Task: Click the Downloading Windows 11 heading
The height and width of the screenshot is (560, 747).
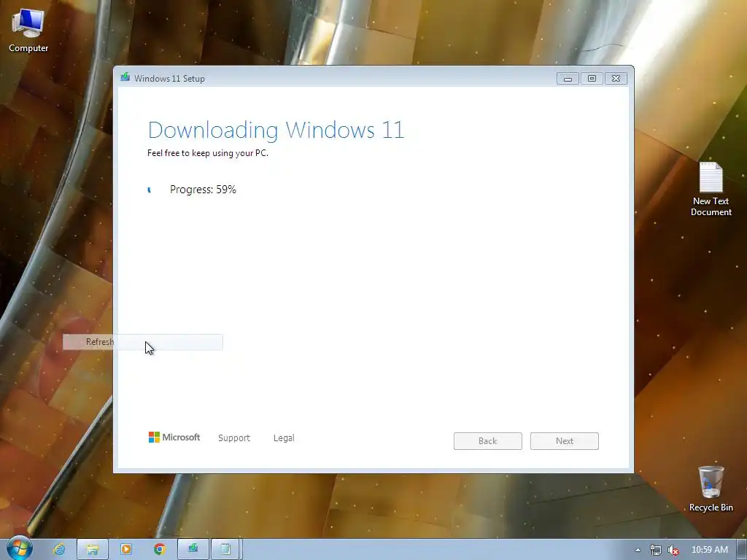Action: pyautogui.click(x=276, y=130)
